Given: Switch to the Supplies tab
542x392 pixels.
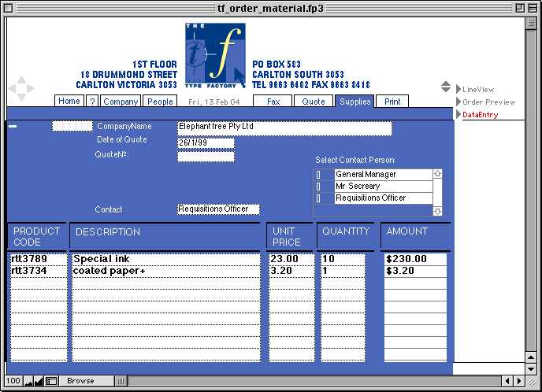Looking at the screenshot, I should pyautogui.click(x=355, y=102).
